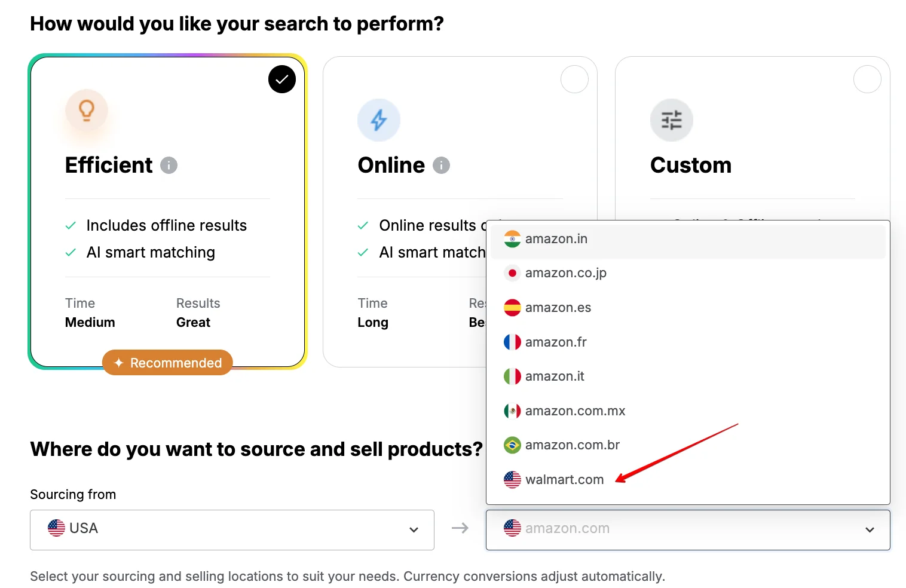Open the info tooltip next to Efficient
This screenshot has width=906, height=588.
[169, 166]
